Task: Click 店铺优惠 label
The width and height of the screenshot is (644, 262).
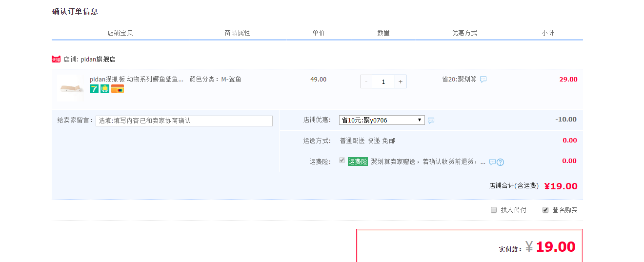Action: pos(317,120)
